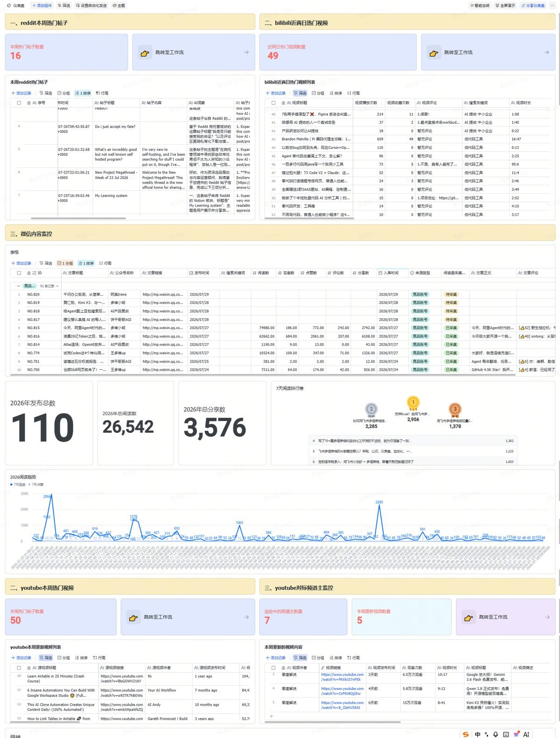Tick the select-all checkbox in bilibili table header
Screen dimensions: 560x738
pyautogui.click(x=273, y=103)
